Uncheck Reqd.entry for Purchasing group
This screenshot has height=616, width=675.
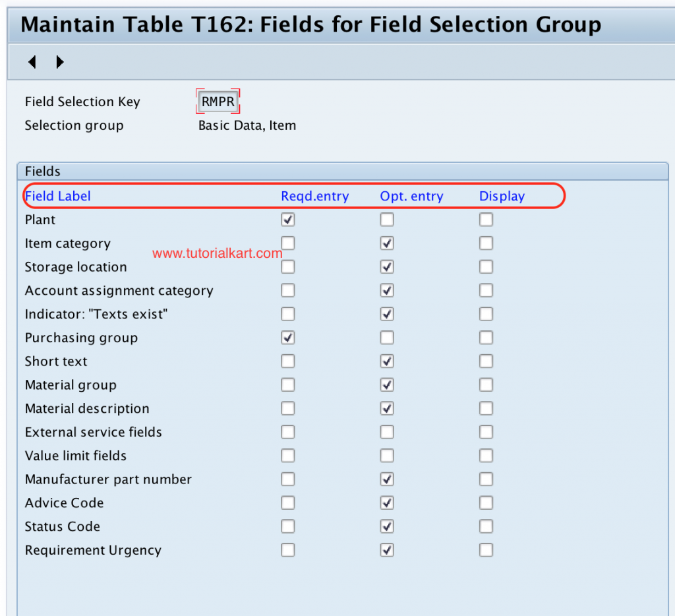287,337
